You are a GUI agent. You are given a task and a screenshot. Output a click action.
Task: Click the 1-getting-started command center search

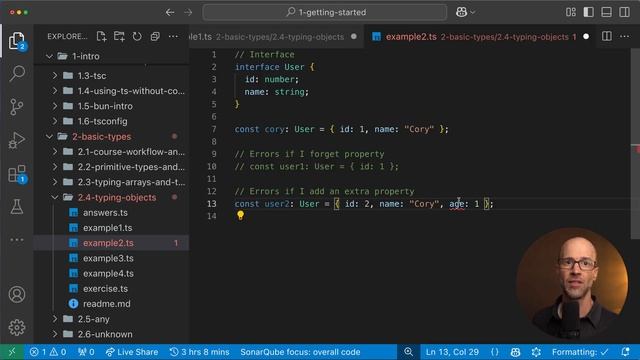[325, 12]
